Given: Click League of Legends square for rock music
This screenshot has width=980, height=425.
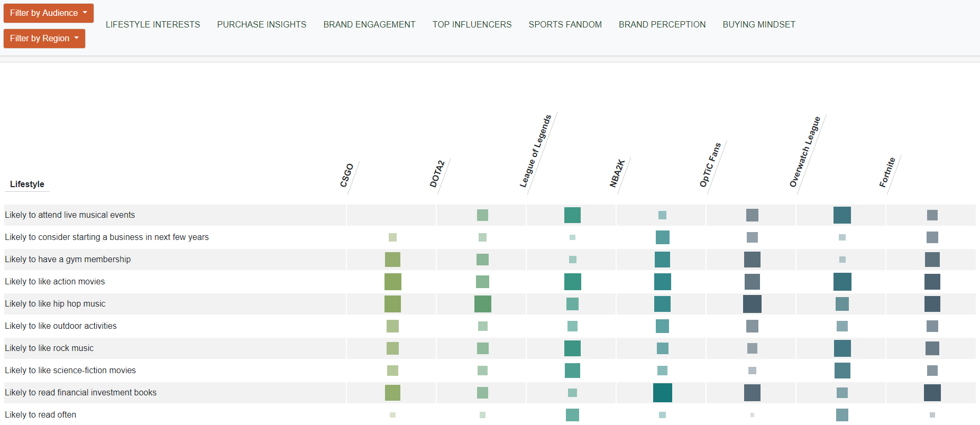Looking at the screenshot, I should click(572, 348).
